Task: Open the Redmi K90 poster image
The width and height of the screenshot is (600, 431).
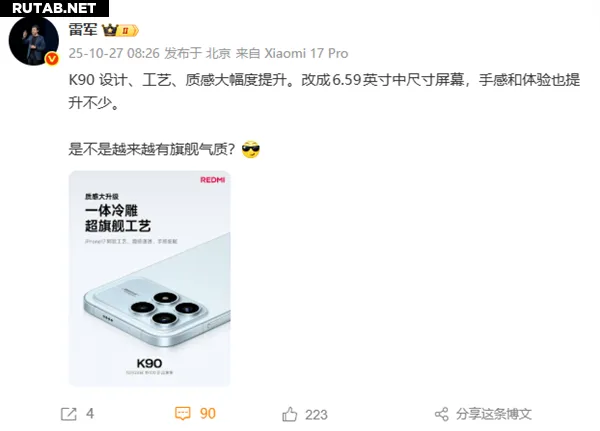Action: point(150,278)
